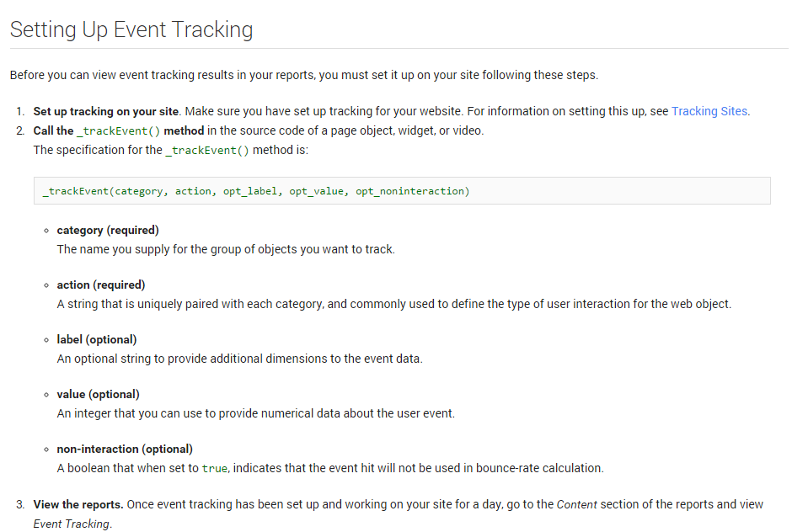Click the description 'The name you supply for the group'
Image resolution: width=792 pixels, height=532 pixels.
click(226, 249)
